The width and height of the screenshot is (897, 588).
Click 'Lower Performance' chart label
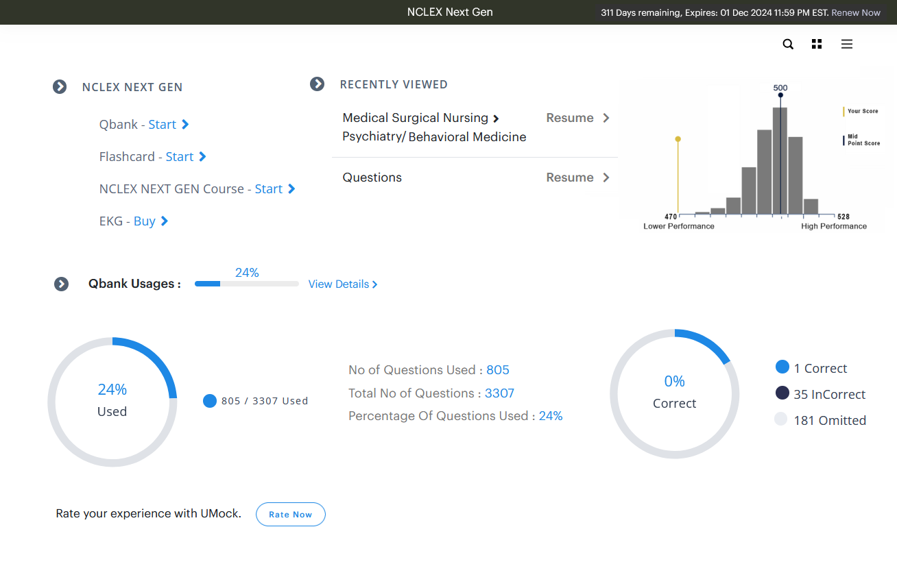point(679,226)
